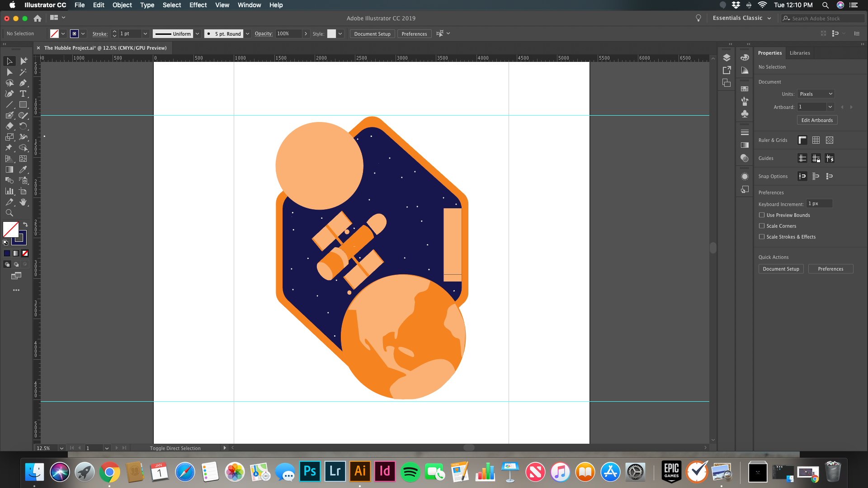This screenshot has width=868, height=488.
Task: Select the Pen tool
Action: [x=23, y=83]
